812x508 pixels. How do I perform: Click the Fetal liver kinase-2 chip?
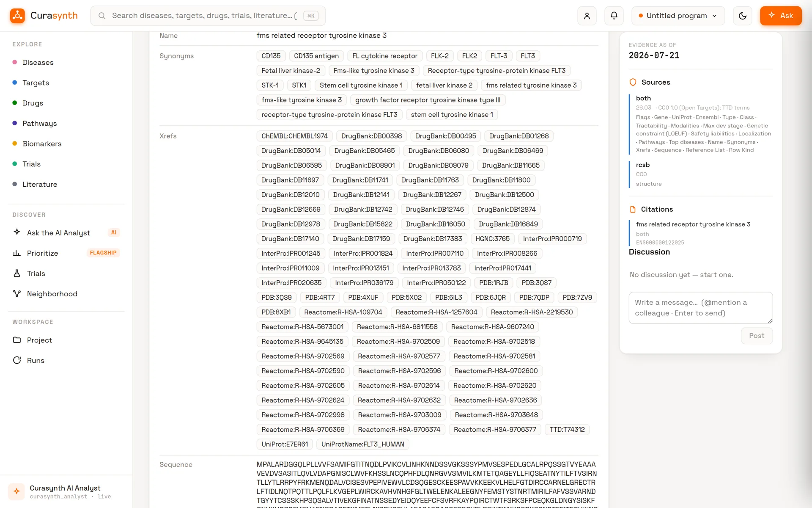coord(291,71)
